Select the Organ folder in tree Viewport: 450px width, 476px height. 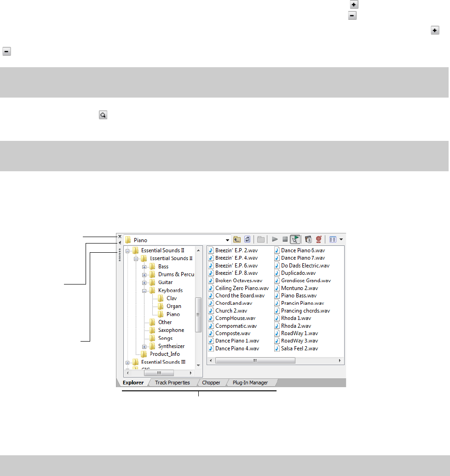pyautogui.click(x=174, y=306)
